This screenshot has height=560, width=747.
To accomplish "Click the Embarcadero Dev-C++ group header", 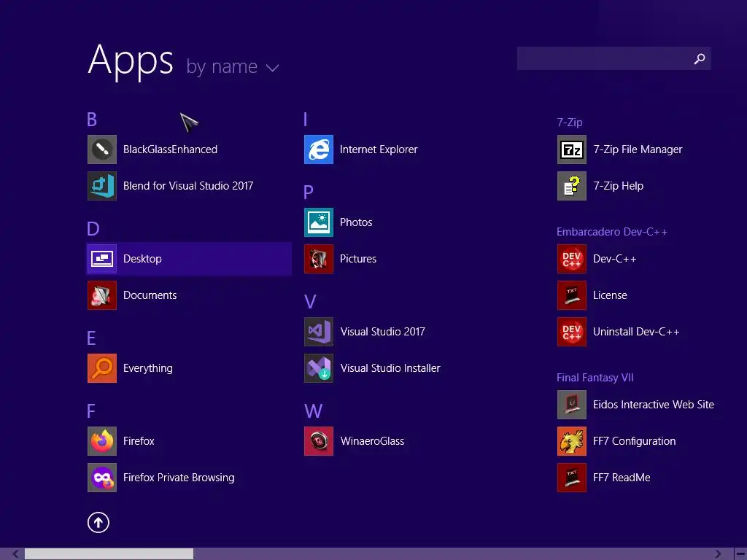I will (612, 232).
